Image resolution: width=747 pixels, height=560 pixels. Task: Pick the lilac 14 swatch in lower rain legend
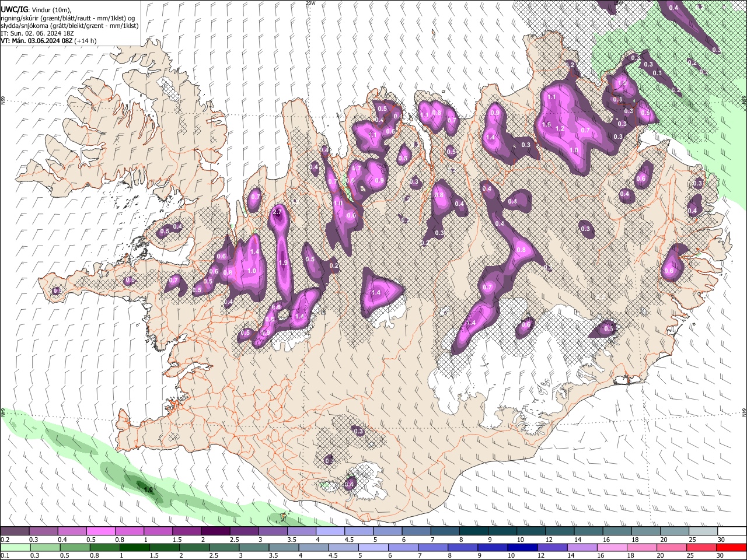click(x=582, y=547)
